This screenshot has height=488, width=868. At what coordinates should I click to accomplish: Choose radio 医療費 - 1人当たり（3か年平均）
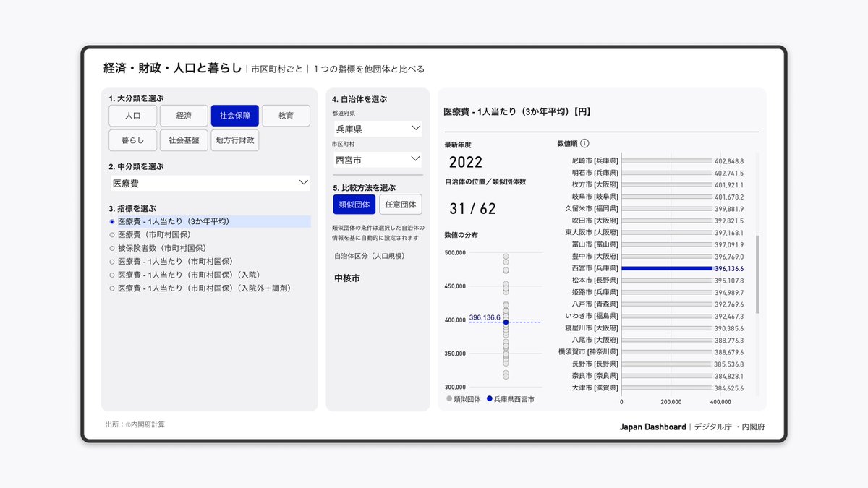210,221
